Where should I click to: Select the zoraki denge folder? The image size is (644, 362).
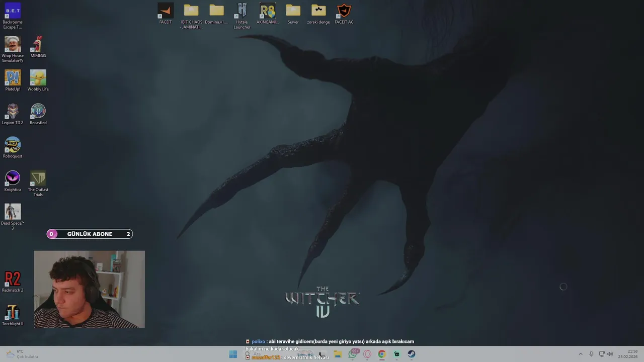[x=318, y=14]
